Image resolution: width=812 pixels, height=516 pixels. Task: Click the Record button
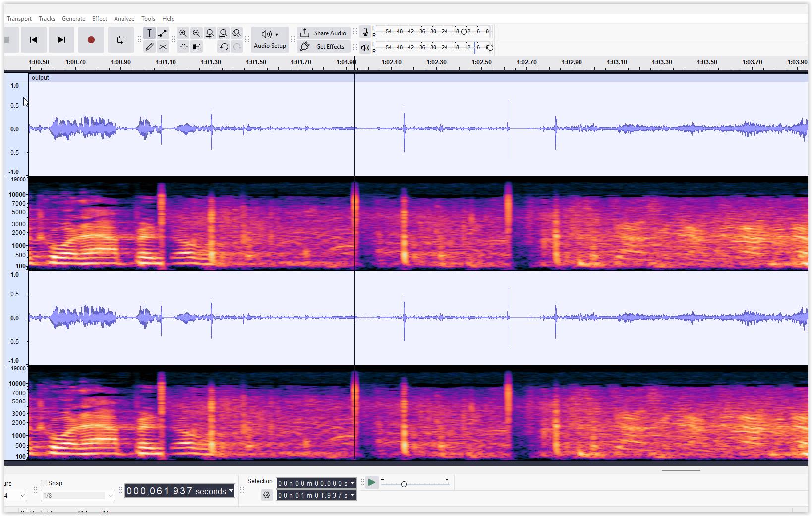pos(91,40)
